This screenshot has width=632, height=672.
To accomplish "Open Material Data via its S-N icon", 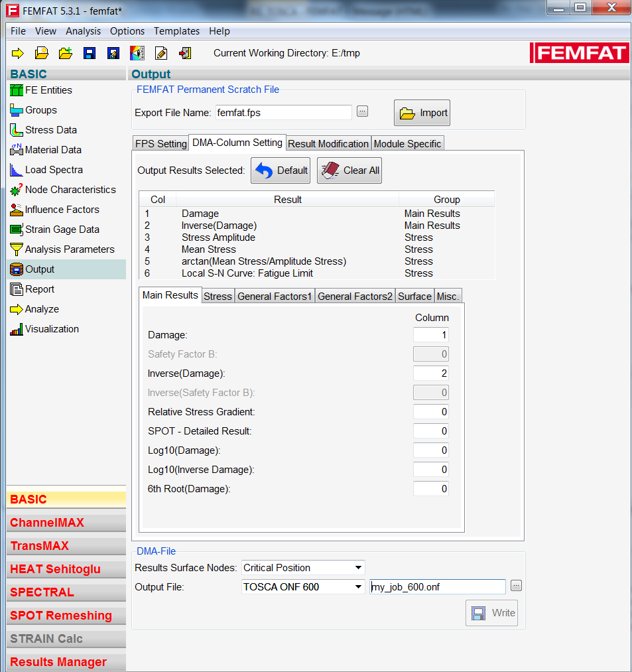I will point(17,150).
